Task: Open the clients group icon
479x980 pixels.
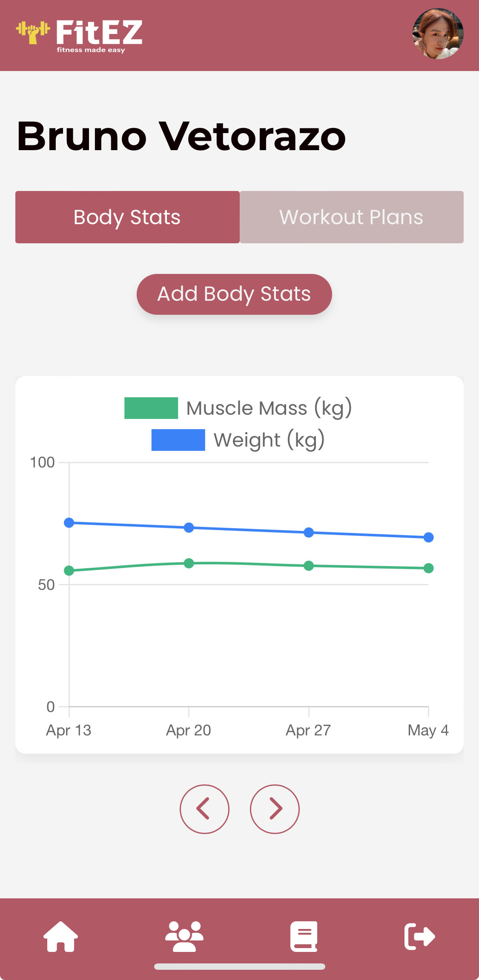Action: [184, 936]
